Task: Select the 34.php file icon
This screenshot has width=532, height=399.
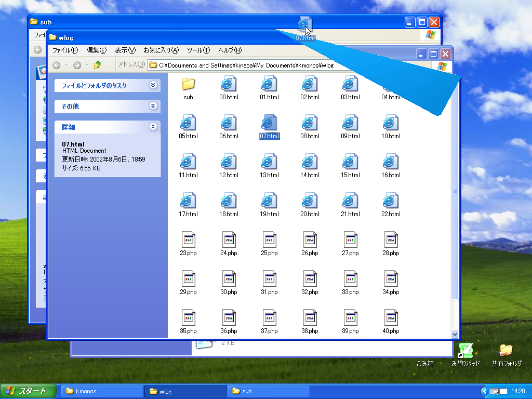Action: pos(391,279)
